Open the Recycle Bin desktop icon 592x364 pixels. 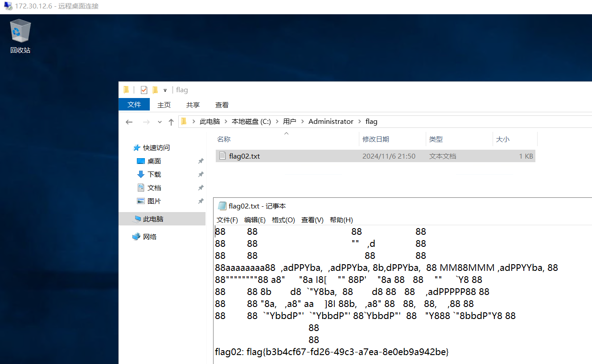(x=20, y=37)
